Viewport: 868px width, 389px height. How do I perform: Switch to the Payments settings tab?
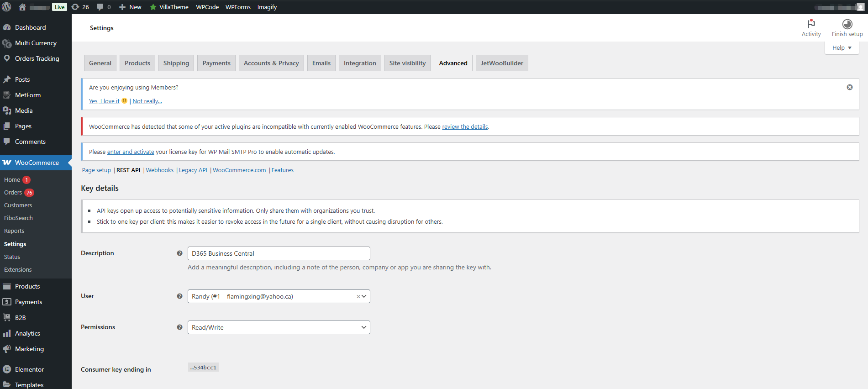(216, 63)
